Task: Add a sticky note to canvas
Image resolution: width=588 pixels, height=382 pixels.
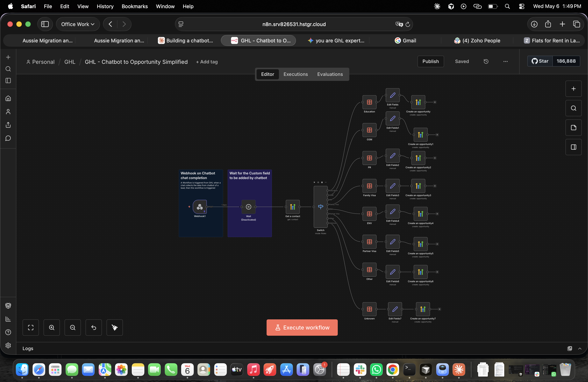Action: pos(573,128)
